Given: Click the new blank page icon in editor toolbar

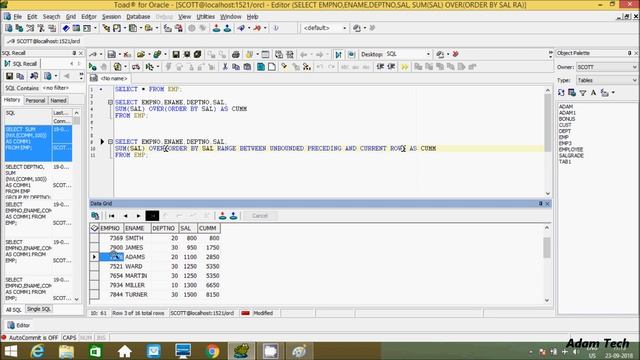Looking at the screenshot, I should coord(272,67).
